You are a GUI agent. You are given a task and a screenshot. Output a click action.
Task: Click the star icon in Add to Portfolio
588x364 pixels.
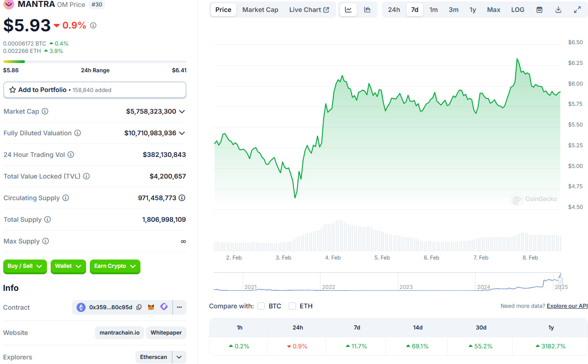[12, 90]
